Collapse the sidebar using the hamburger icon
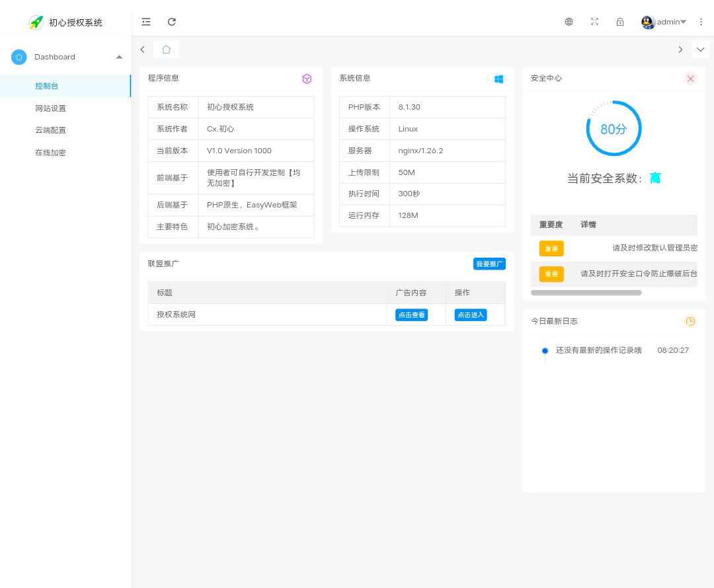 (146, 21)
